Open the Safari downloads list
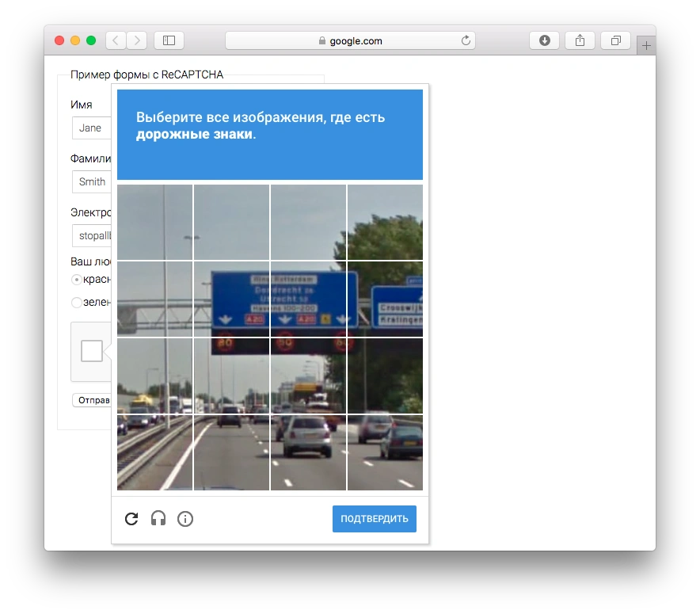Image resolution: width=700 pixels, height=614 pixels. (x=545, y=40)
